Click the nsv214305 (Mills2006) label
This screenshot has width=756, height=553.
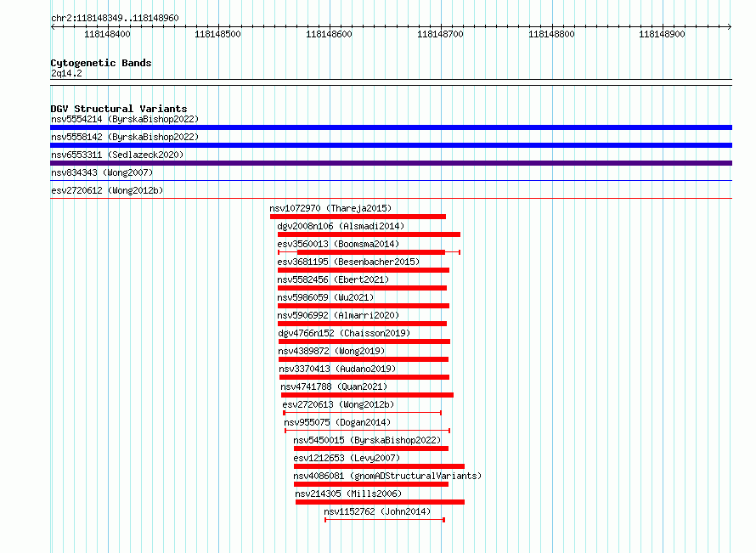348,494
